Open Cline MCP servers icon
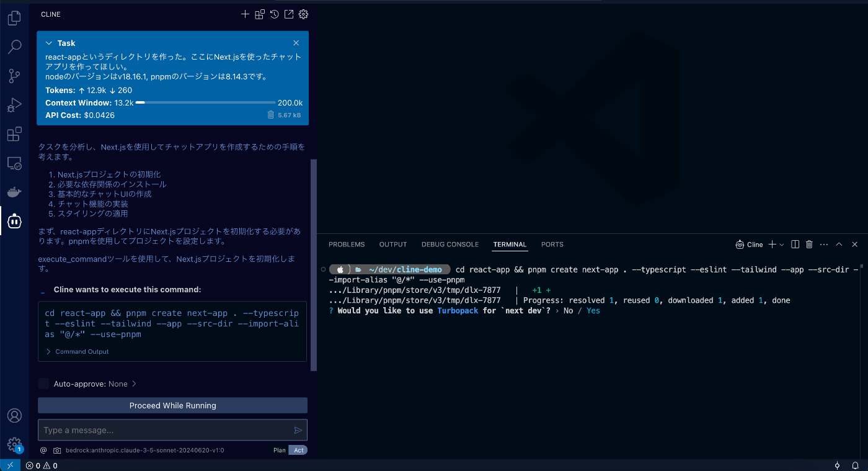 [260, 14]
